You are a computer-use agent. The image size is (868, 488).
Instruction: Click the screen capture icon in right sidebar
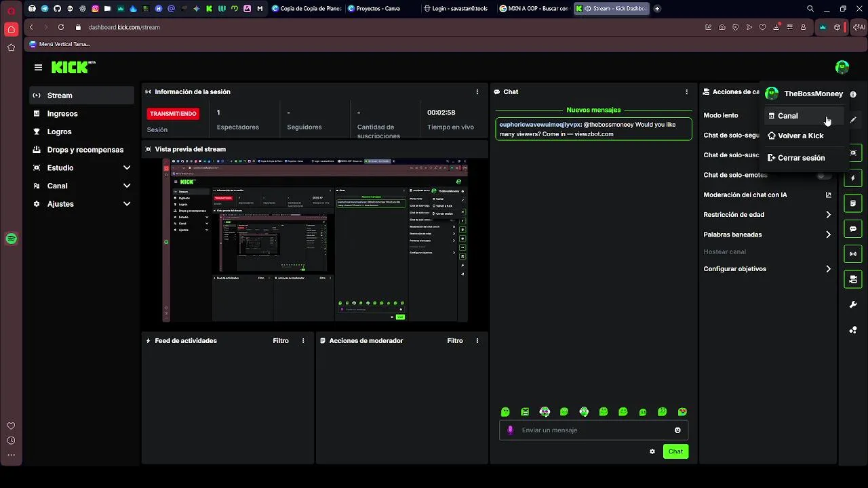point(853,152)
